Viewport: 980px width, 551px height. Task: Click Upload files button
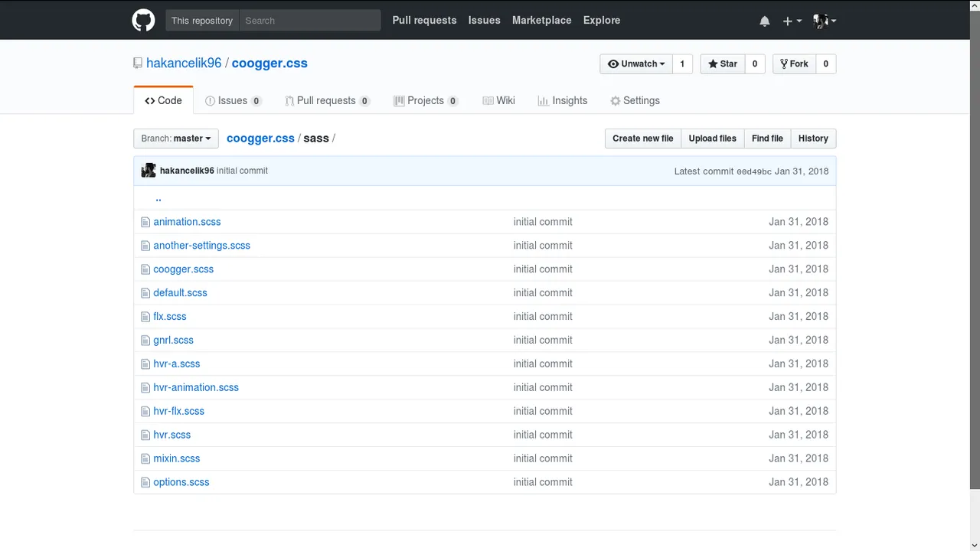pyautogui.click(x=712, y=139)
